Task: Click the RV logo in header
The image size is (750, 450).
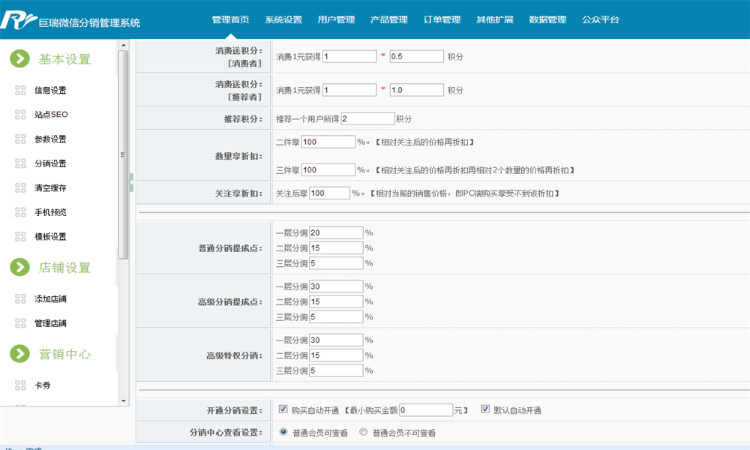Action: (18, 20)
